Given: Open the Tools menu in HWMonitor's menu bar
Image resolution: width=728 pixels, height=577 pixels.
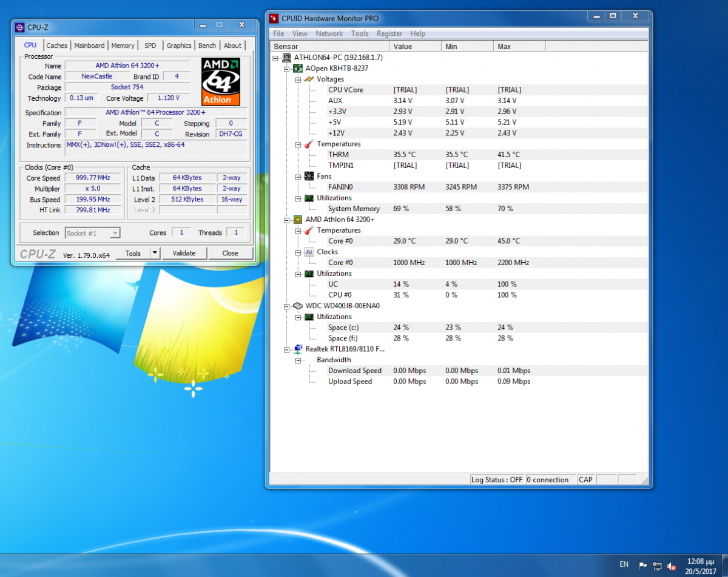Looking at the screenshot, I should 360,33.
